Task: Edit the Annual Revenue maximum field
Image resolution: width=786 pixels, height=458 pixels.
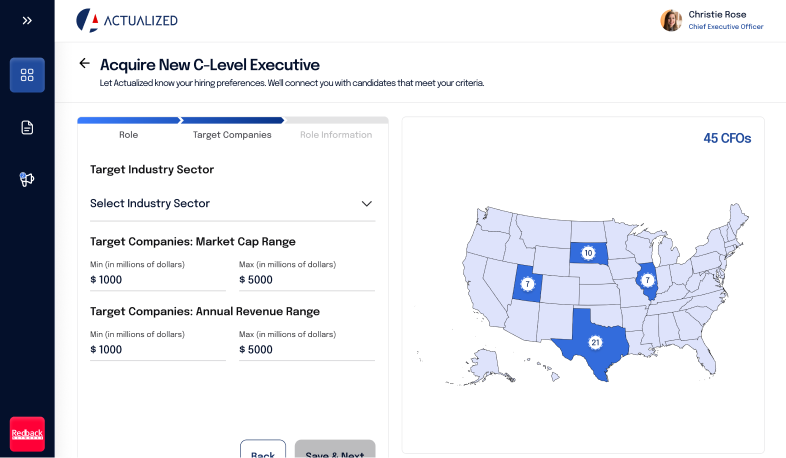Action: 306,350
